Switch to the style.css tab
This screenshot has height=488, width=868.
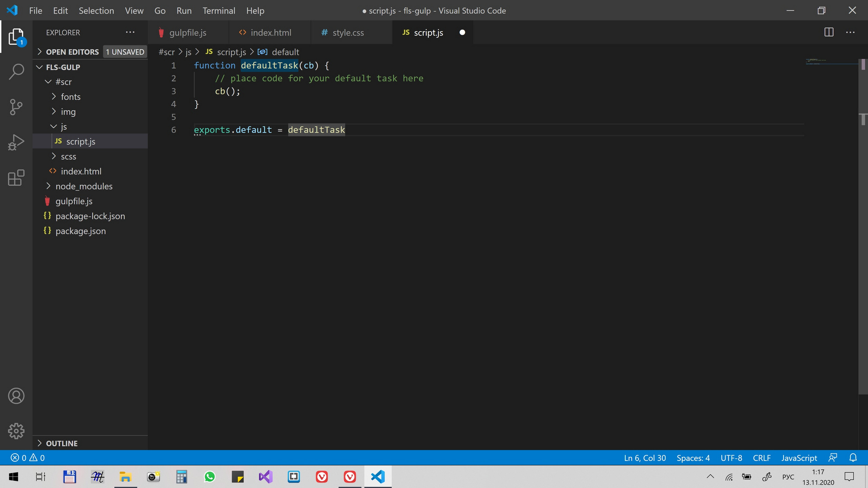[351, 33]
